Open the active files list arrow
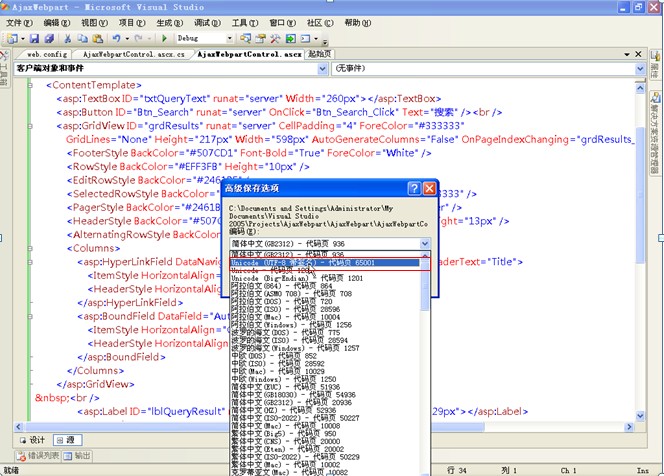This screenshot has width=664, height=476. click(627, 54)
